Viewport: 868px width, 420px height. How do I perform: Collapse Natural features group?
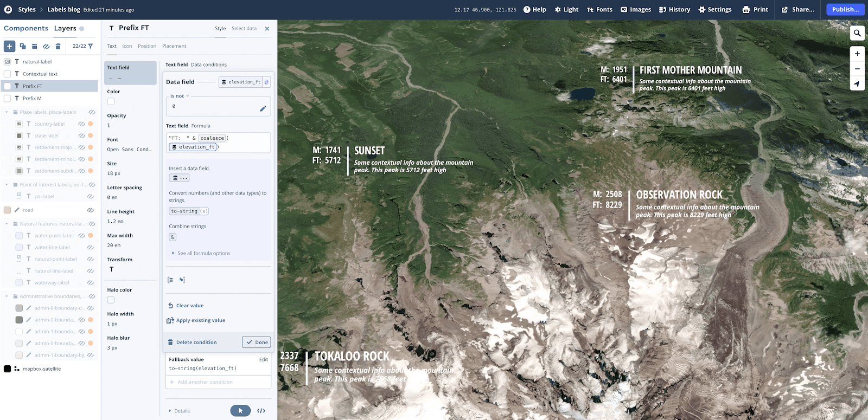tap(7, 224)
